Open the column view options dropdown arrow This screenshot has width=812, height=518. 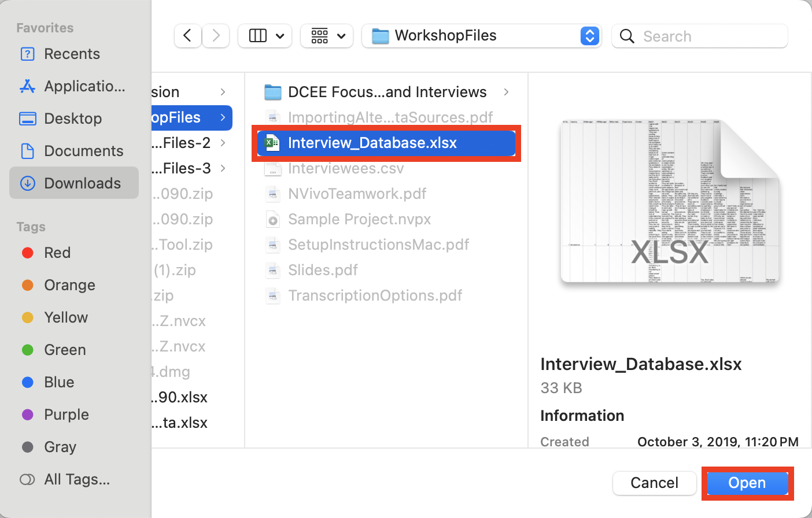pos(280,36)
